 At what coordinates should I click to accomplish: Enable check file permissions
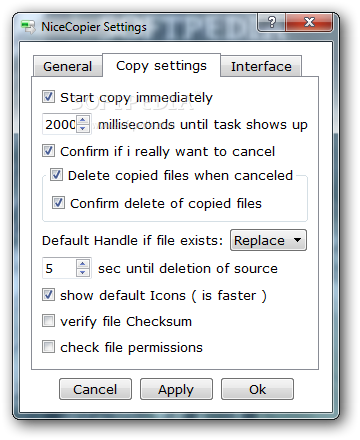(x=48, y=347)
